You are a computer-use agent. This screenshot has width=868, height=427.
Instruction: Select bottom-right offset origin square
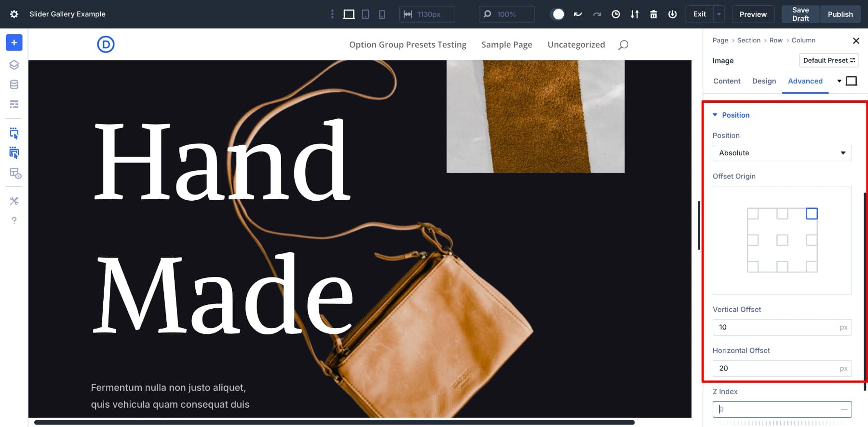tap(812, 266)
